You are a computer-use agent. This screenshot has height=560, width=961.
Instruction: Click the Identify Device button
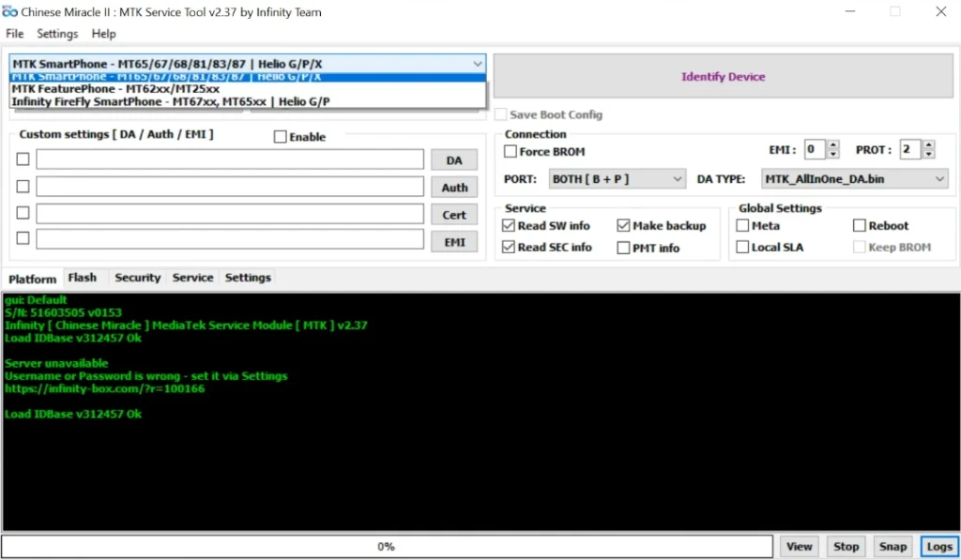[x=723, y=76]
